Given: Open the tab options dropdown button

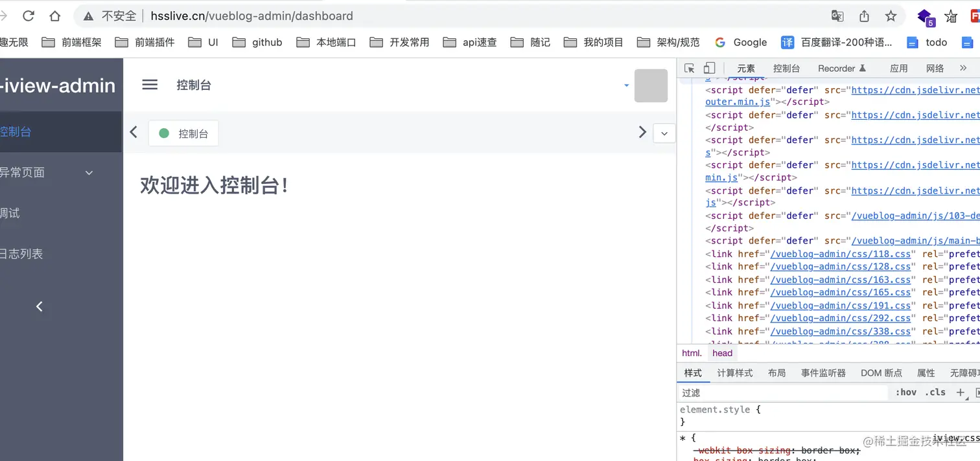Looking at the screenshot, I should point(664,133).
